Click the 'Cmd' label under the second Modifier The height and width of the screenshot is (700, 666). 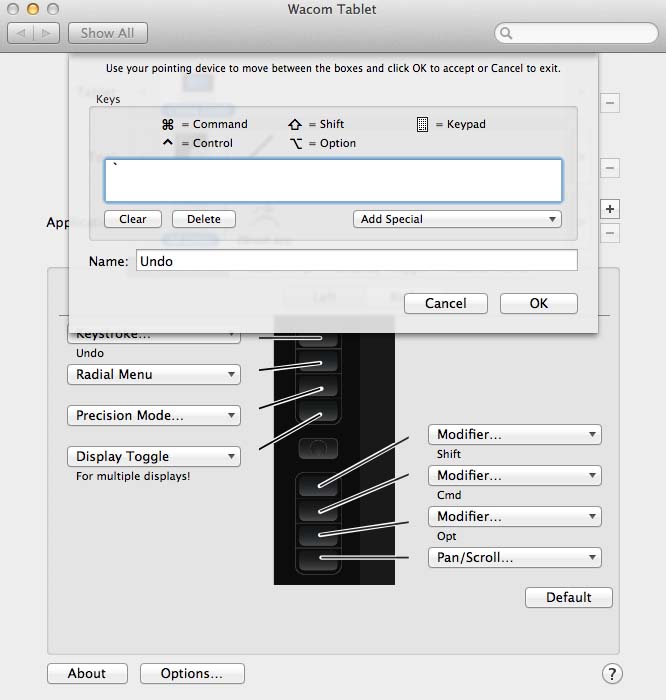point(449,495)
